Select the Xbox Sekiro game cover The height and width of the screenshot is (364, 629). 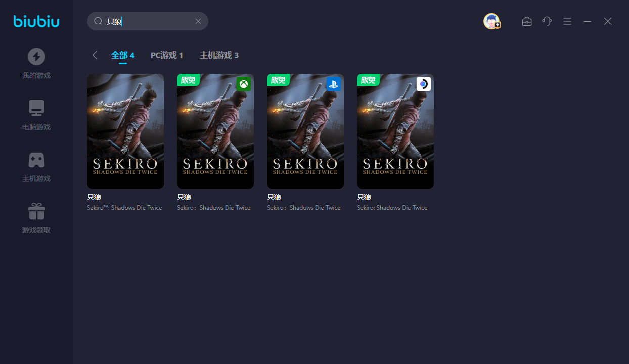coord(215,131)
